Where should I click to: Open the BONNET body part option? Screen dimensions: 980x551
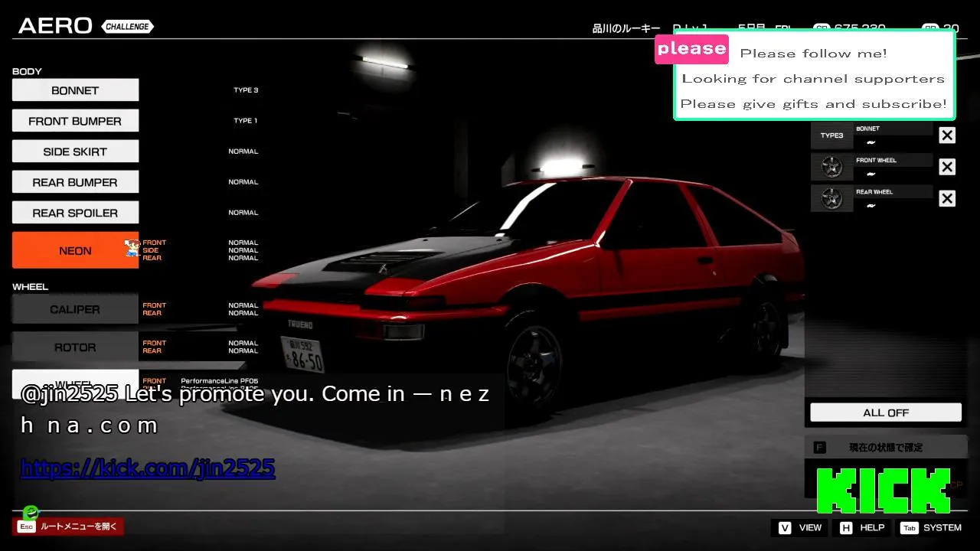pos(75,90)
